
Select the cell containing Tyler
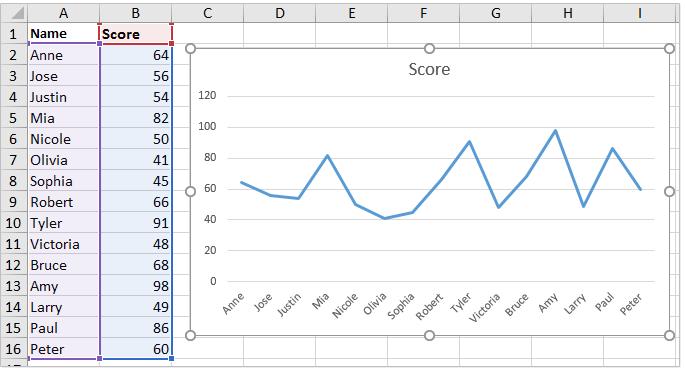click(x=64, y=223)
